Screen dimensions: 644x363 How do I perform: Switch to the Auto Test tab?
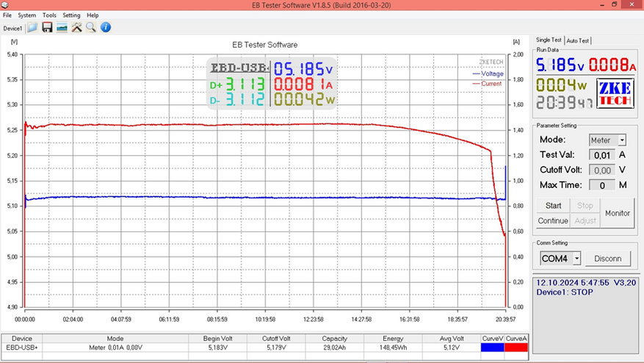(577, 40)
